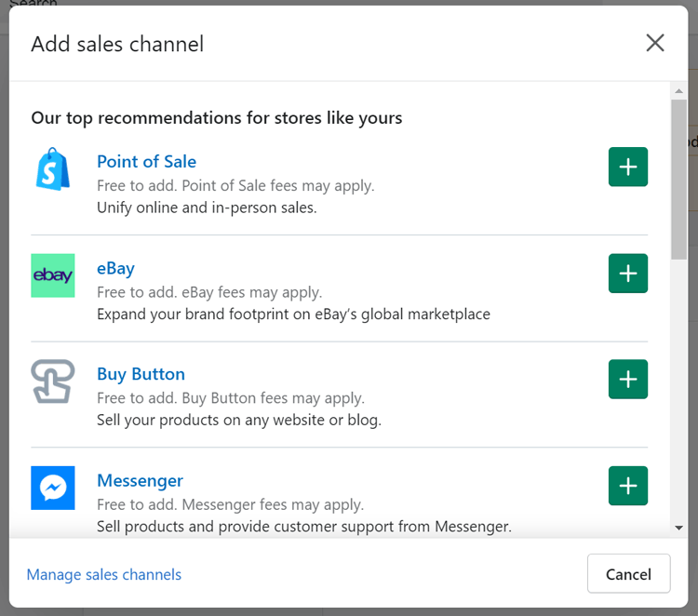Click the empty scrollbar track below the thumb

[678, 391]
